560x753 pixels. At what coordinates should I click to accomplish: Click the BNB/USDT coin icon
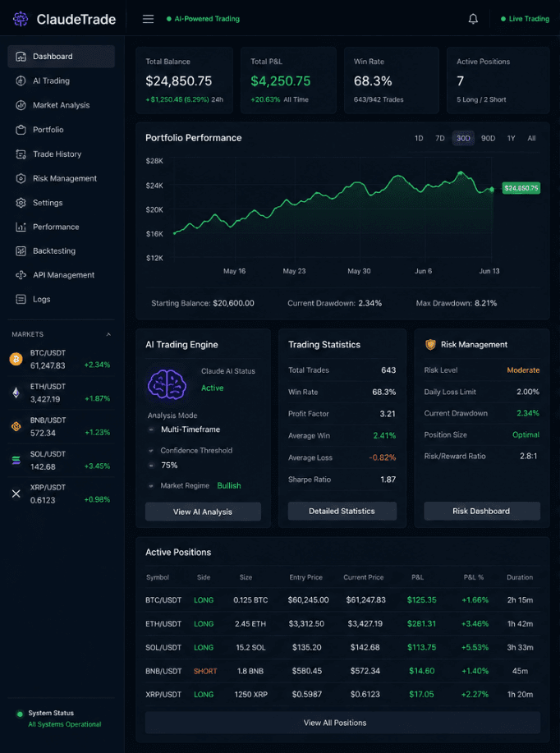click(16, 426)
